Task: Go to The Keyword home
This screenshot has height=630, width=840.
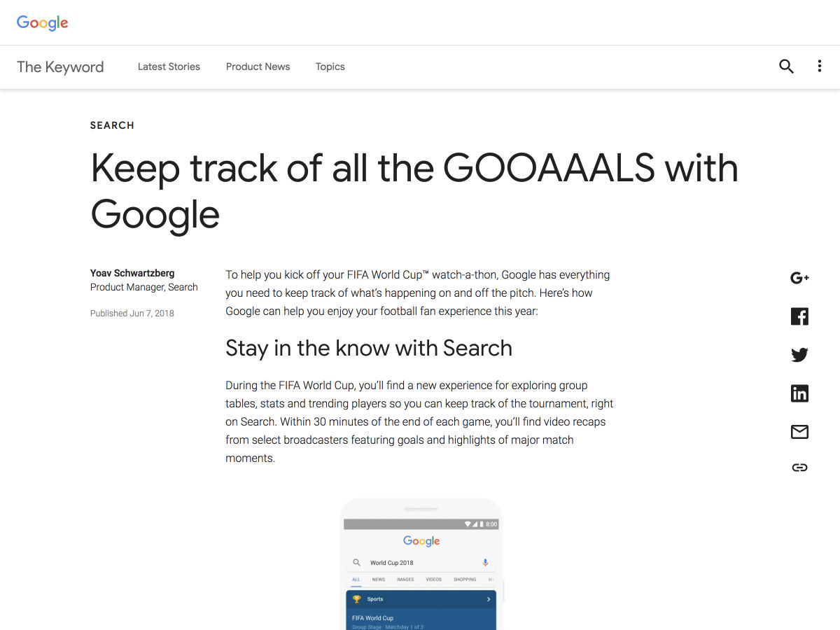Action: pos(60,66)
